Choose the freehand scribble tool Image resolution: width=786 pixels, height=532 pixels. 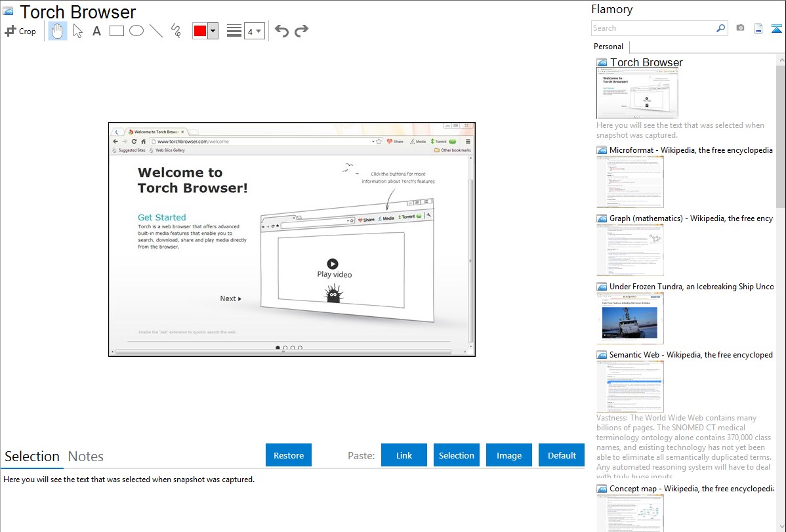pos(176,31)
